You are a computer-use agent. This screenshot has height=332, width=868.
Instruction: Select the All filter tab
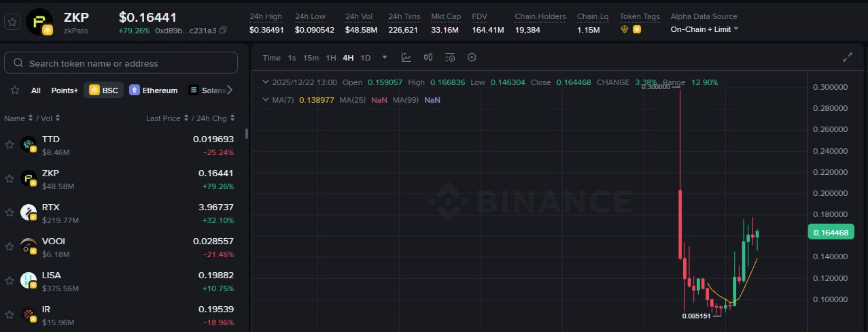36,90
